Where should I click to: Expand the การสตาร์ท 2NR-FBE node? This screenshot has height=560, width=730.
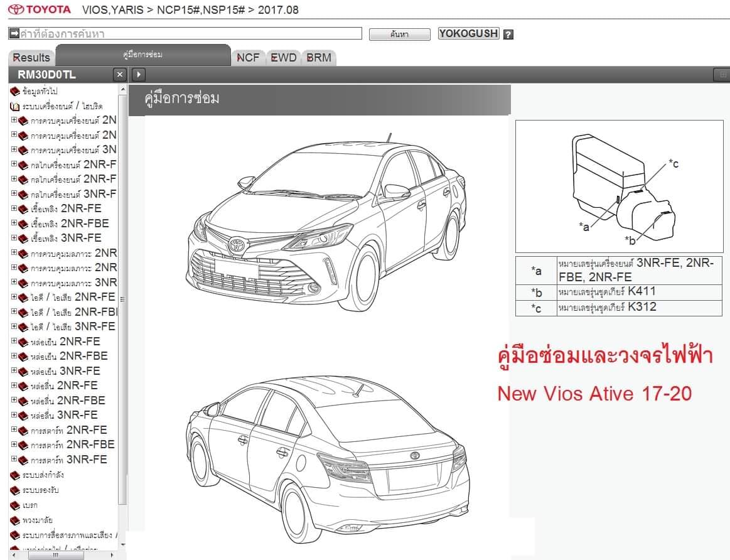pos(14,444)
